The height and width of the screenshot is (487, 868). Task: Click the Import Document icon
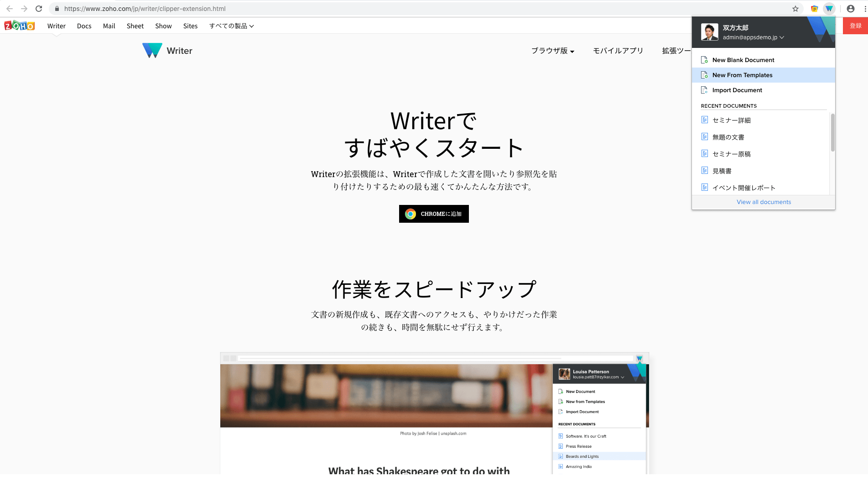click(x=704, y=90)
